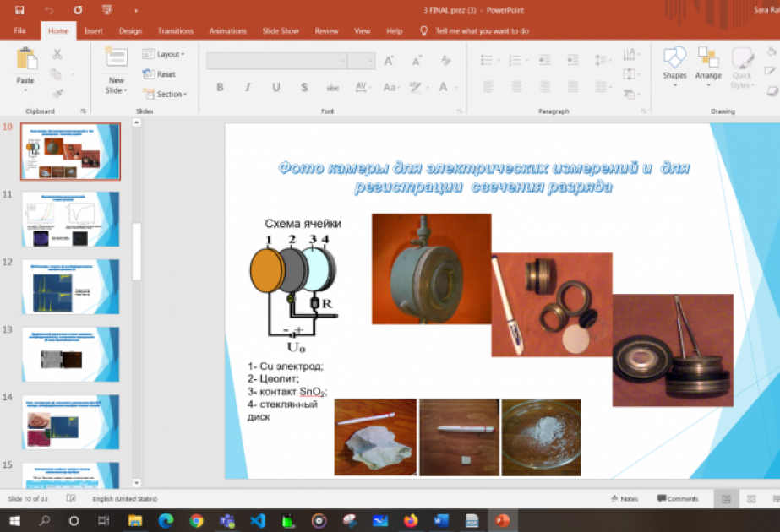The height and width of the screenshot is (532, 780).
Task: Click Increase List Level icon
Action: click(x=573, y=61)
